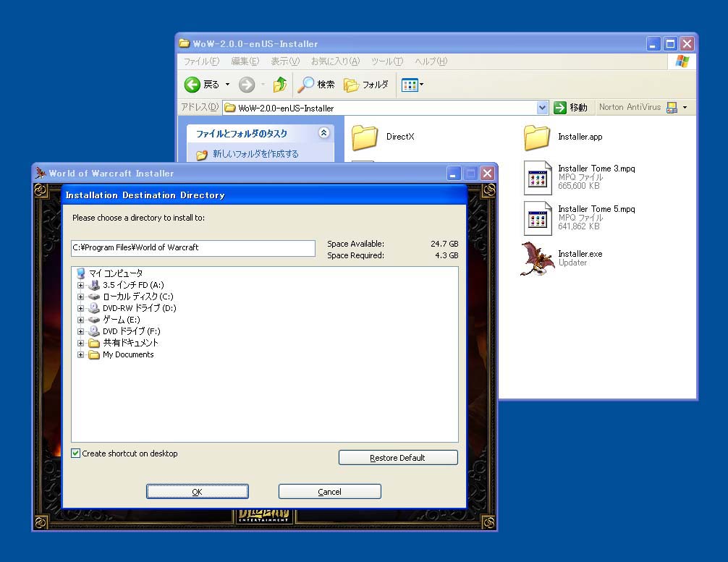Screen dimensions: 728x562
Task: Open the ファイル(F) menu
Action: pyautogui.click(x=201, y=61)
